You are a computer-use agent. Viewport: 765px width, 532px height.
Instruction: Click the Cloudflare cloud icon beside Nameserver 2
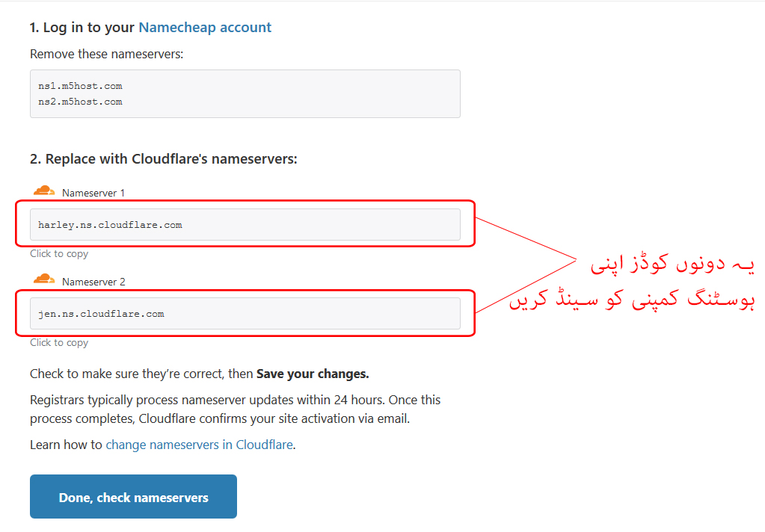[x=44, y=279]
